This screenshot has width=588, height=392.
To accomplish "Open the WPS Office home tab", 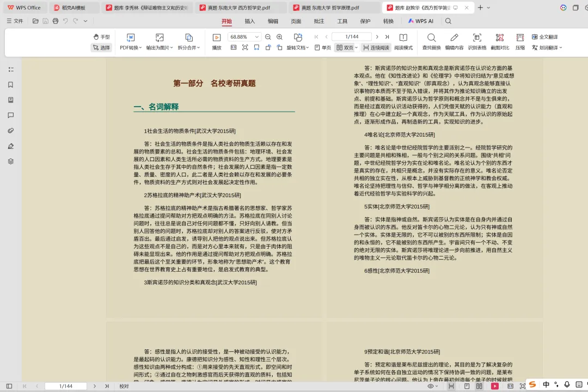I will click(x=24, y=8).
